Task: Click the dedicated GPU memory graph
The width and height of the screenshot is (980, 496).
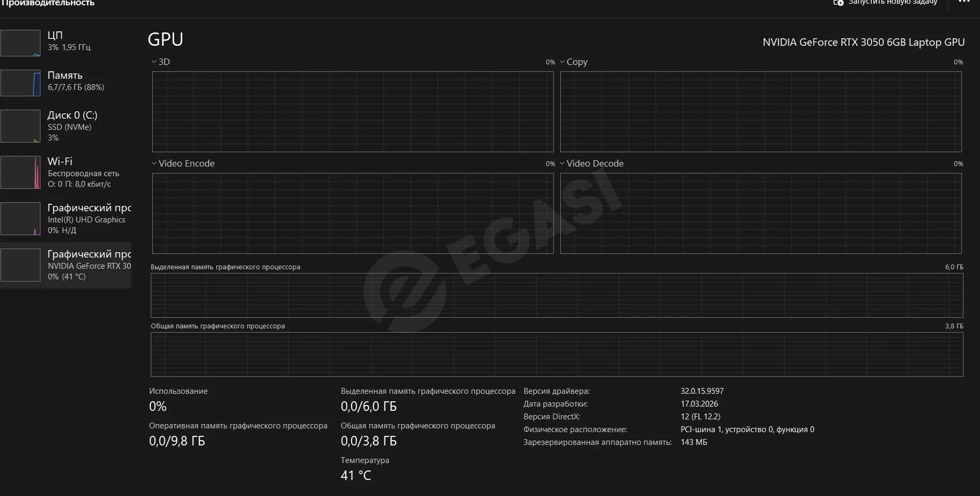Action: click(x=557, y=295)
